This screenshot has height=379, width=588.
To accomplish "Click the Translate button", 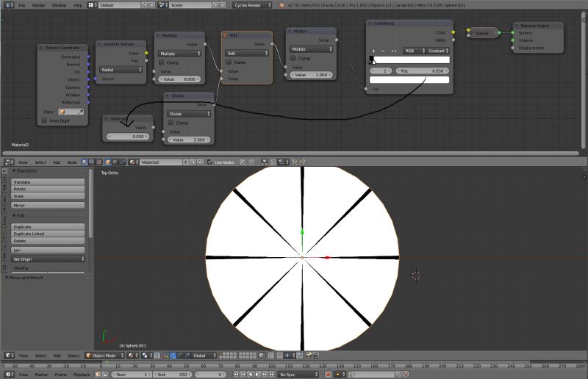I will pos(48,182).
